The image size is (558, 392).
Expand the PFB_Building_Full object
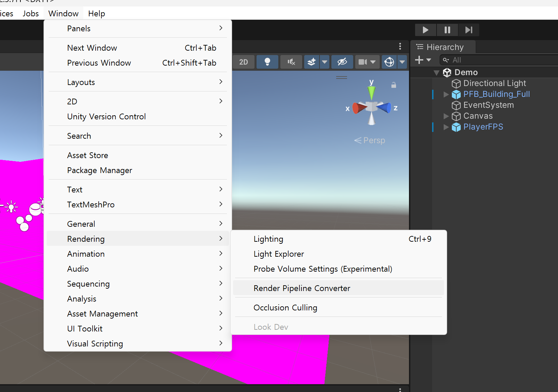point(446,94)
